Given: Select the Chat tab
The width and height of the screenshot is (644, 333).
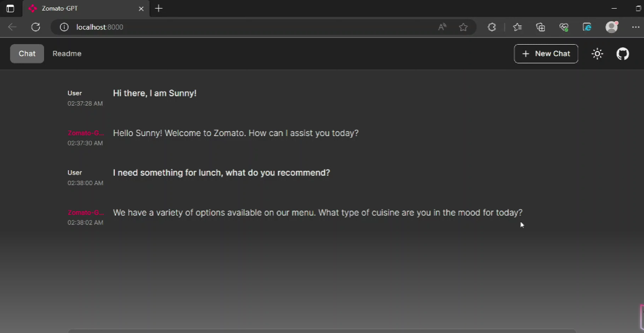Looking at the screenshot, I should click(x=27, y=54).
